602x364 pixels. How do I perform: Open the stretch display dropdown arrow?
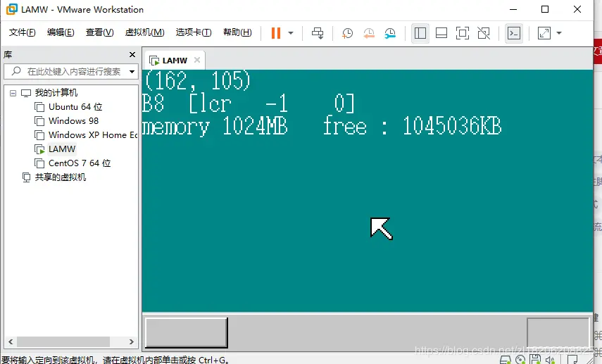click(x=559, y=33)
